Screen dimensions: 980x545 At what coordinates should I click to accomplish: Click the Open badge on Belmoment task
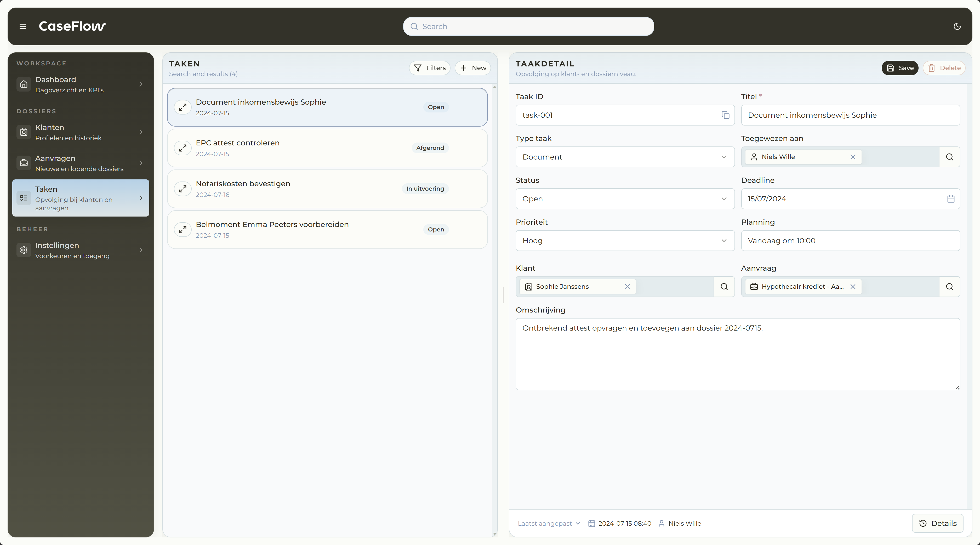pos(436,230)
